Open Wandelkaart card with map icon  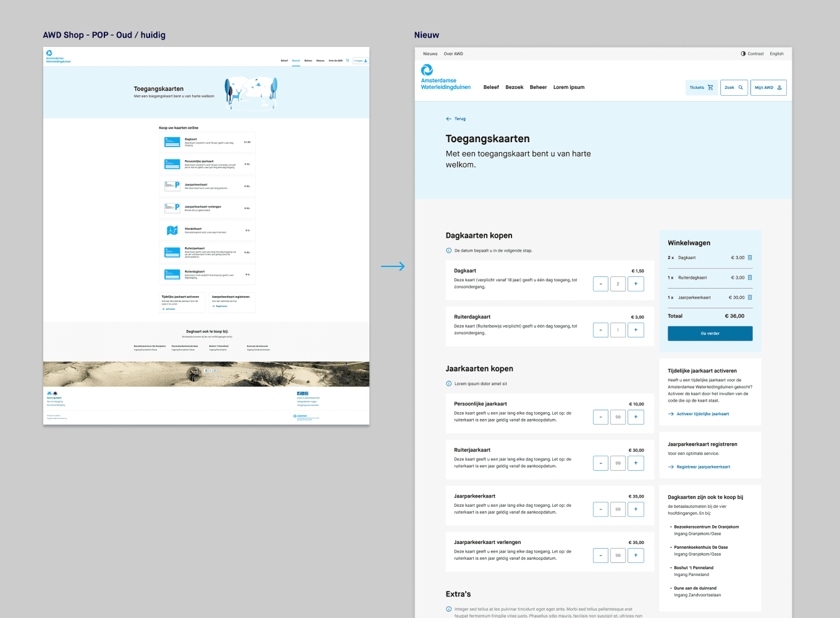click(x=207, y=231)
